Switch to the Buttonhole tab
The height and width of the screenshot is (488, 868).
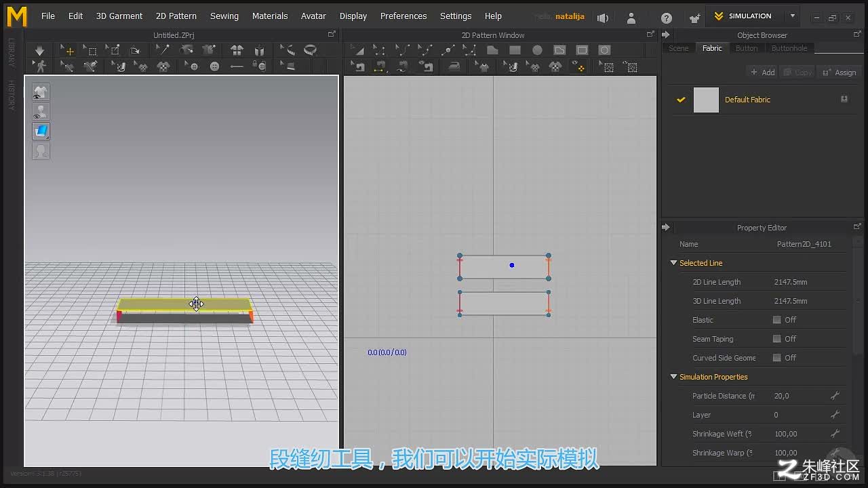click(789, 48)
